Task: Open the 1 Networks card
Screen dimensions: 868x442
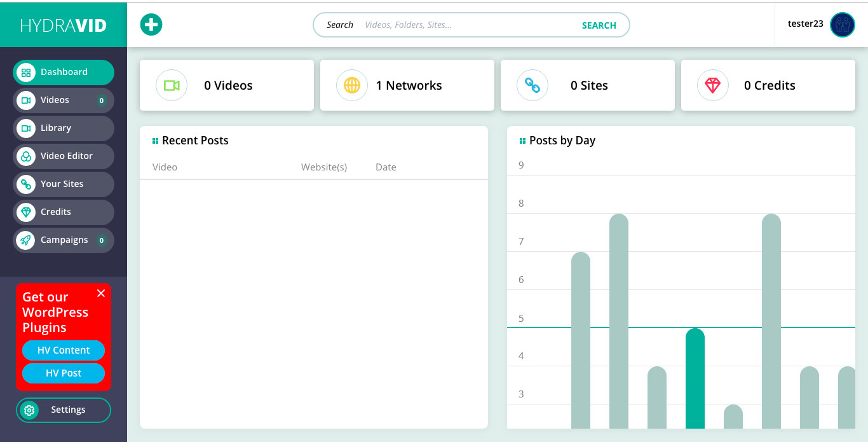Action: click(x=407, y=85)
